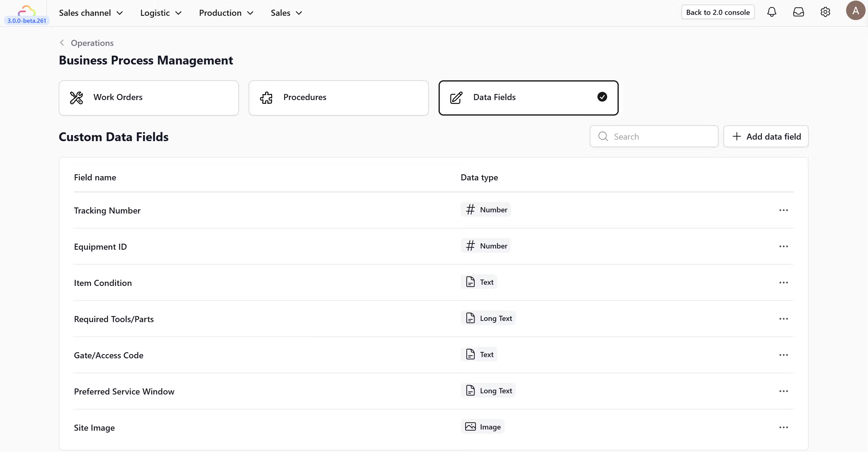The width and height of the screenshot is (868, 452).
Task: Expand the Logistic menu
Action: (x=161, y=13)
